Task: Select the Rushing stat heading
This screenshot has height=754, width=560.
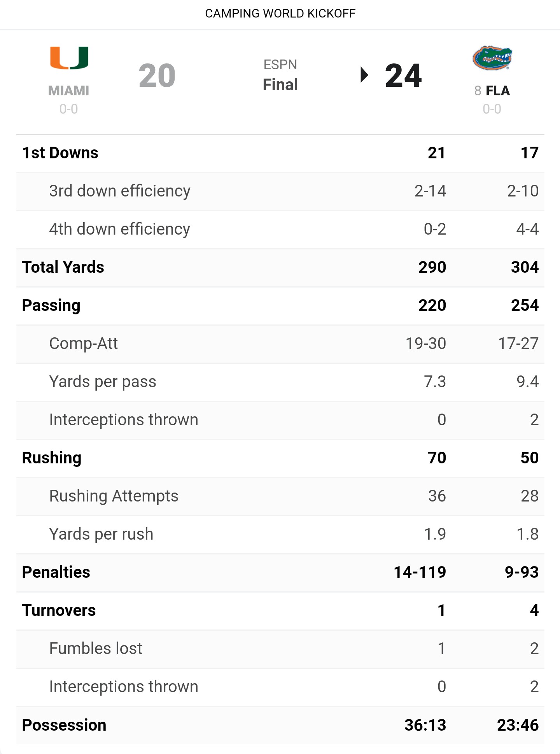Action: point(52,458)
